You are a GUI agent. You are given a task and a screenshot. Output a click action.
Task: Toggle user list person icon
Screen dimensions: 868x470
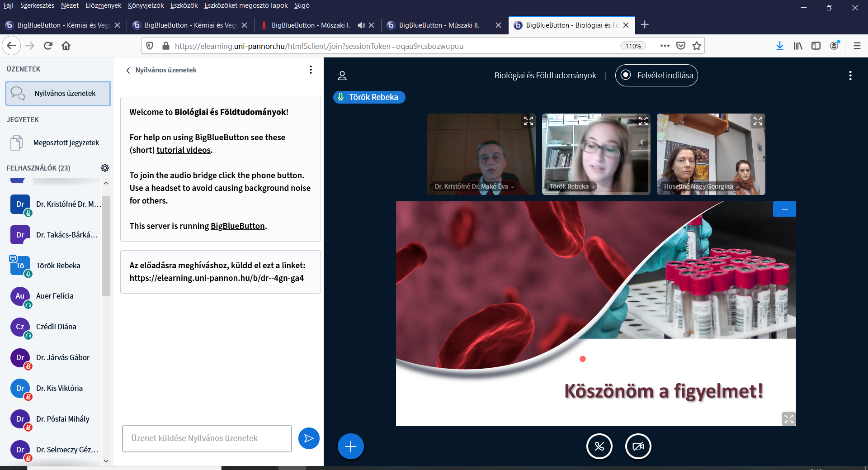(342, 76)
